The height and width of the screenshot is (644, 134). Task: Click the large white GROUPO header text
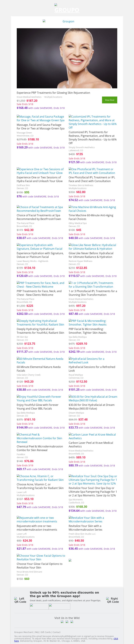click(x=67, y=10)
